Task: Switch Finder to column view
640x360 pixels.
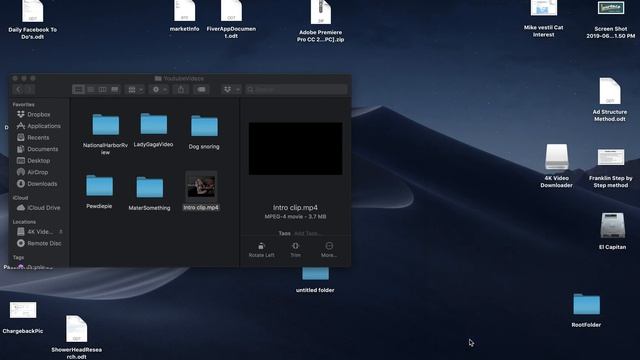Action: pyautogui.click(x=102, y=89)
